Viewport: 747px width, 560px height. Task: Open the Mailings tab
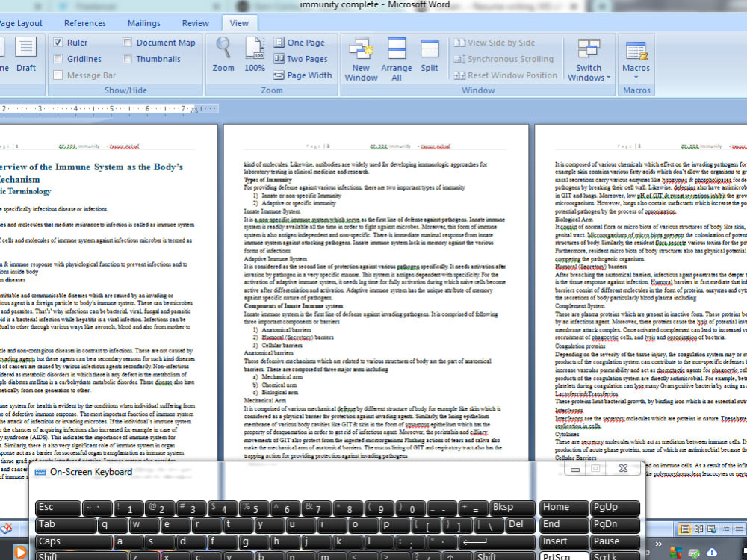(144, 23)
